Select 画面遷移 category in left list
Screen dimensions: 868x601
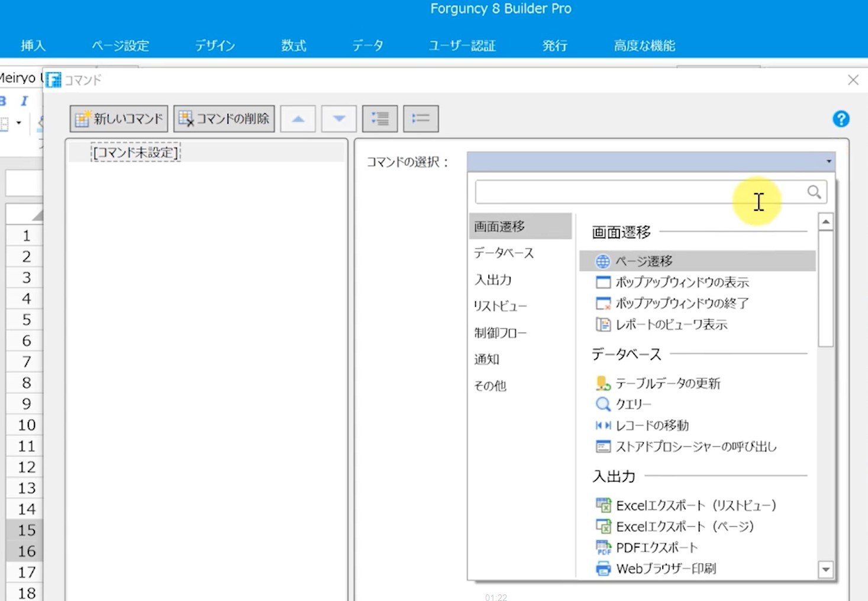coord(520,226)
